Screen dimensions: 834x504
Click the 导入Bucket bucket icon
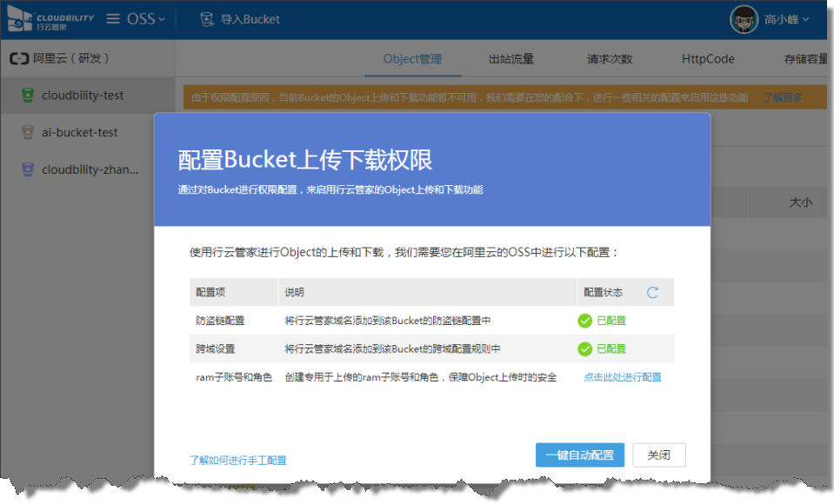(x=207, y=20)
